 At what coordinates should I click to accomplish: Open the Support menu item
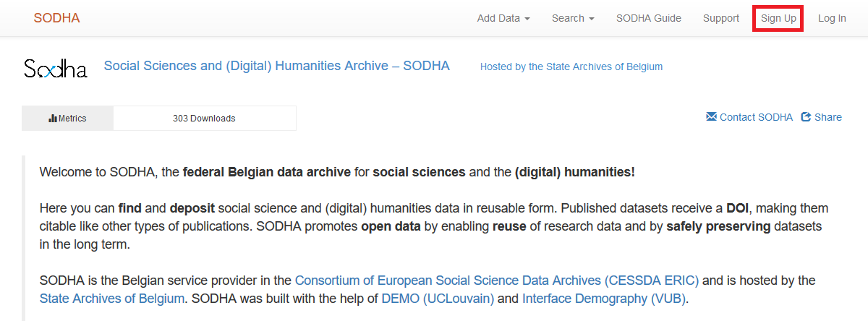click(721, 18)
